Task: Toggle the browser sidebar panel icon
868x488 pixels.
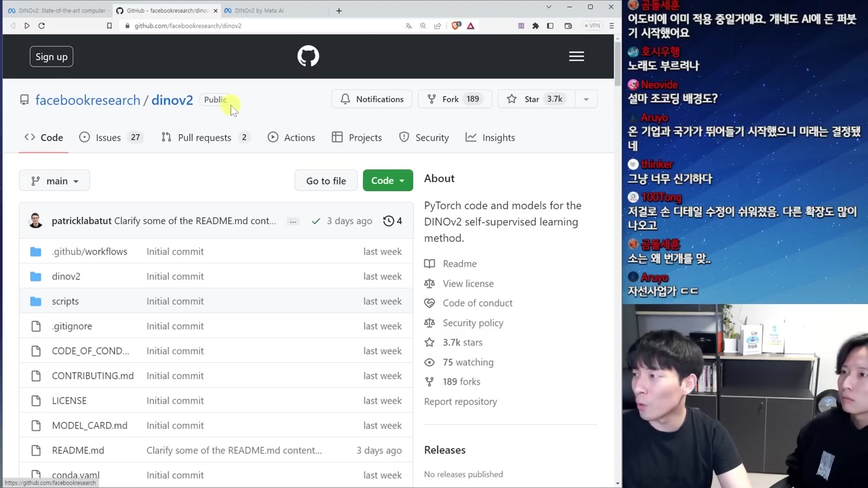Action: pyautogui.click(x=550, y=26)
